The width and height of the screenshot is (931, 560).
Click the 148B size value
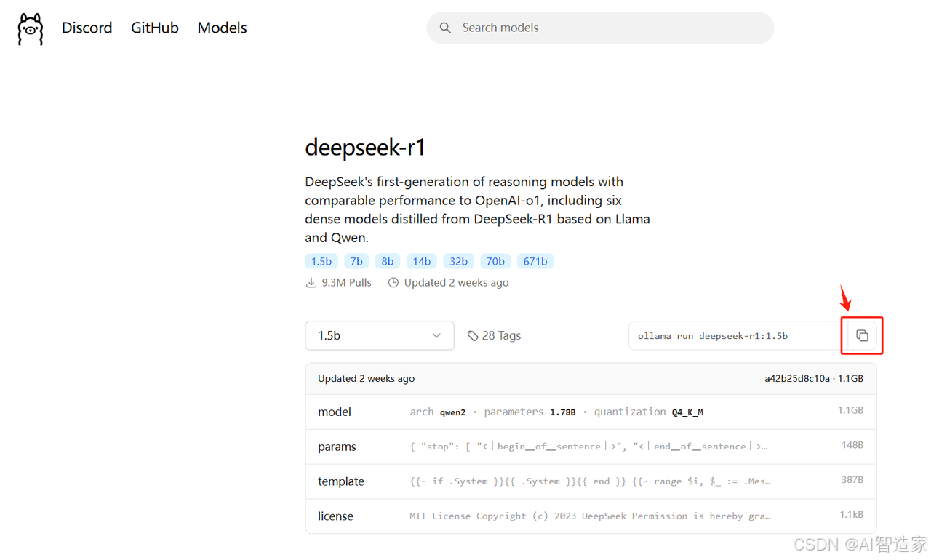click(852, 445)
